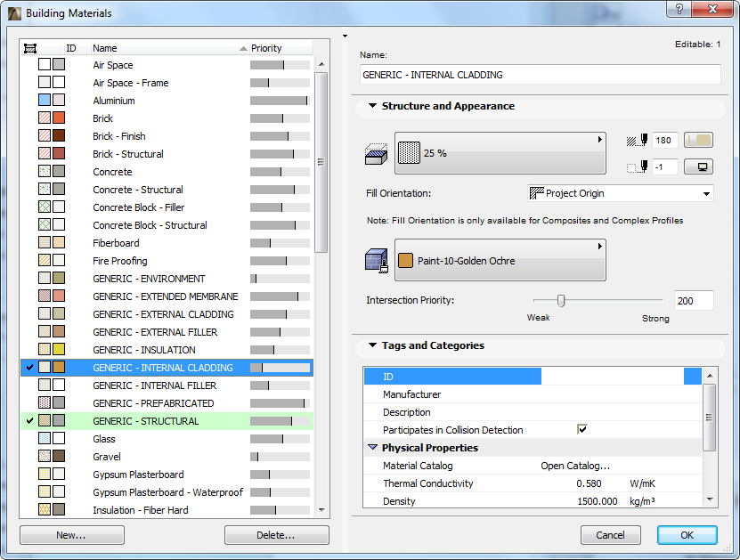
Task: Open the Fill Orientation dropdown
Action: 706,193
